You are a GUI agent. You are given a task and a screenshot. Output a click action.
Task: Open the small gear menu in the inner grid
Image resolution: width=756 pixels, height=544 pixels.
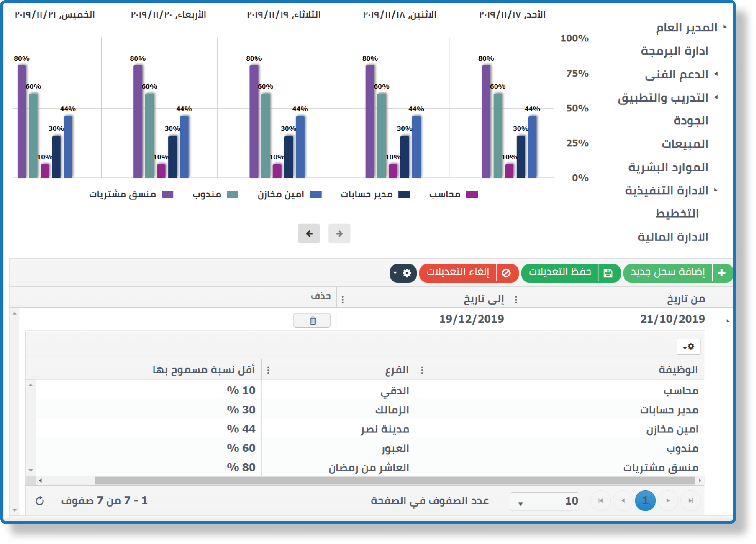(x=688, y=347)
